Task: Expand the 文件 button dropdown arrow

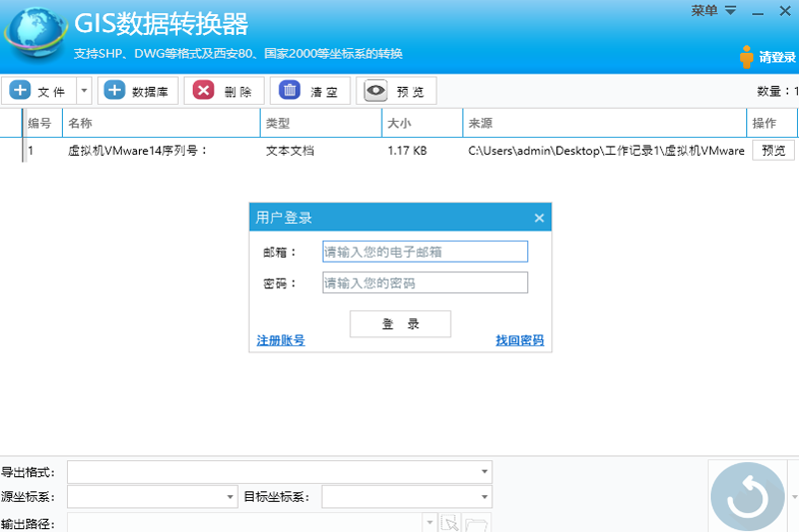Action: (84, 91)
